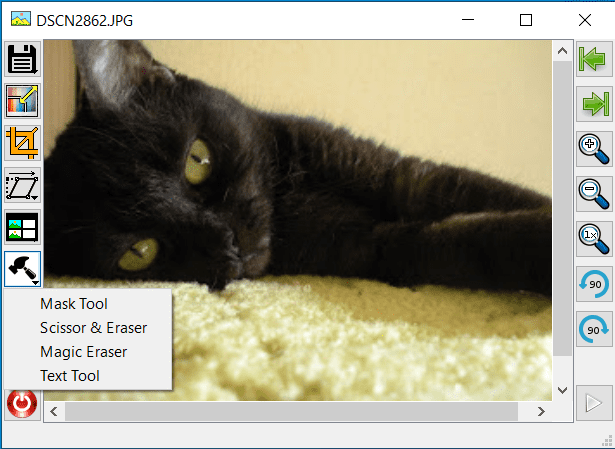This screenshot has height=449, width=615.
Task: Click the cat photo in the viewer
Action: coord(298,220)
